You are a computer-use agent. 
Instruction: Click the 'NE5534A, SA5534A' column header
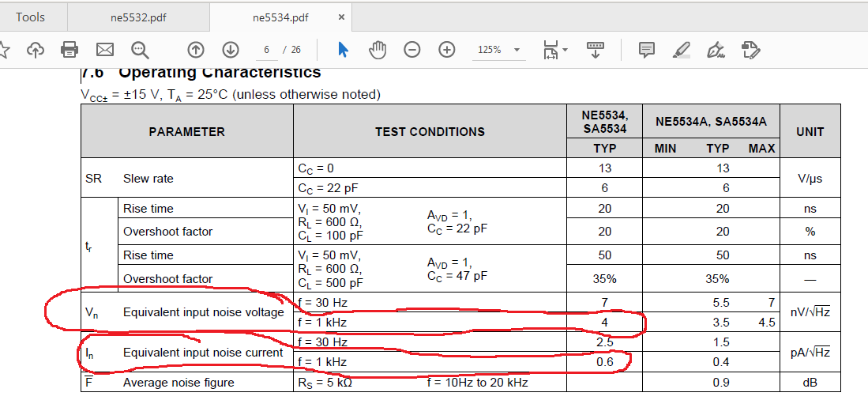click(712, 122)
